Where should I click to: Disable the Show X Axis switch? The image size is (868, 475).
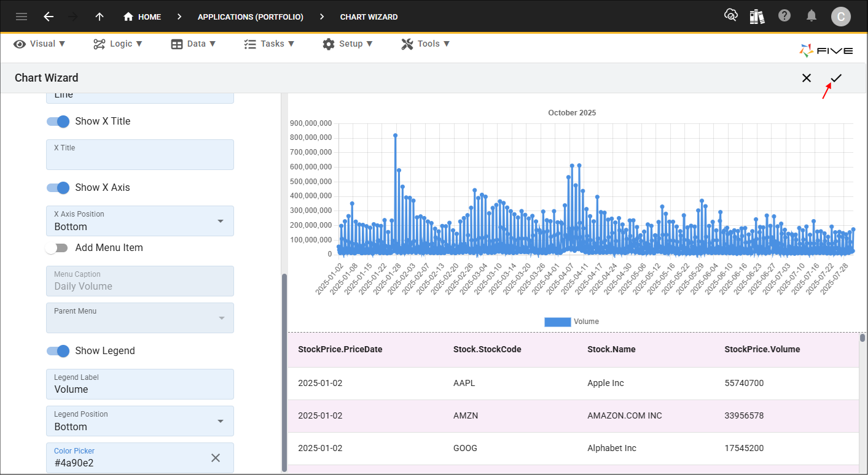(x=58, y=188)
